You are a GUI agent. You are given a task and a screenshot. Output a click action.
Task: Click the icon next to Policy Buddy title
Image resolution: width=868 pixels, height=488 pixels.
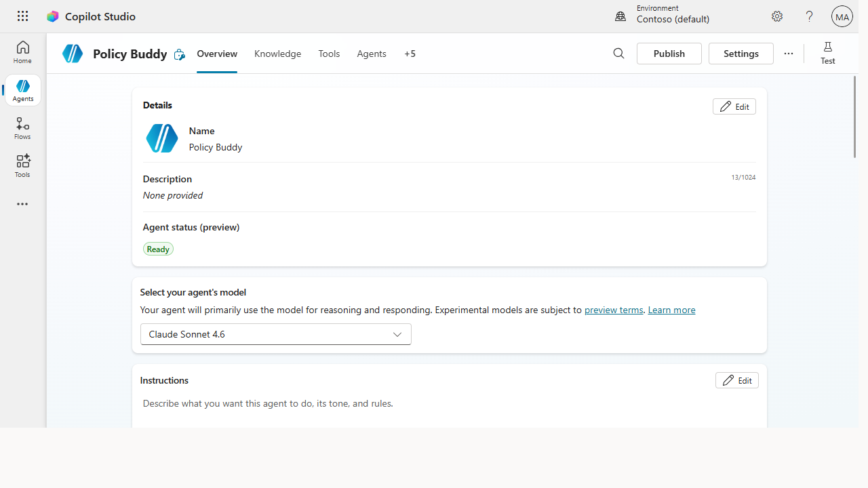point(179,54)
